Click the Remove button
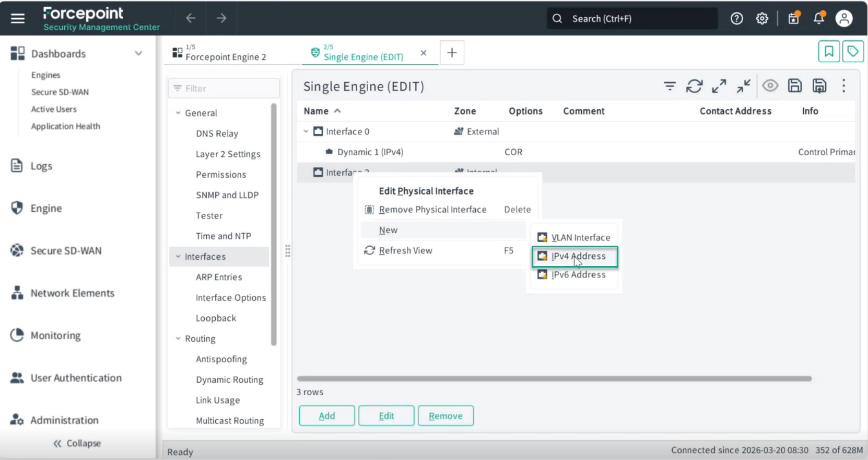 click(x=445, y=416)
